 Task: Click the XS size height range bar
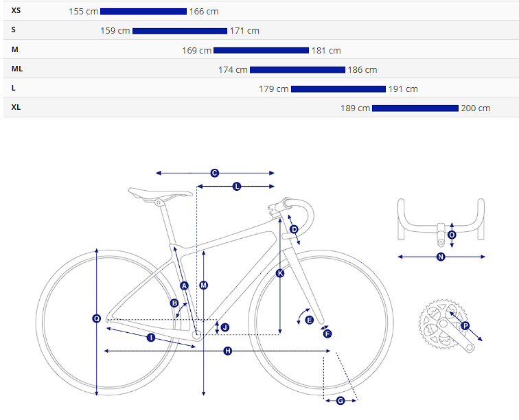[x=143, y=12]
